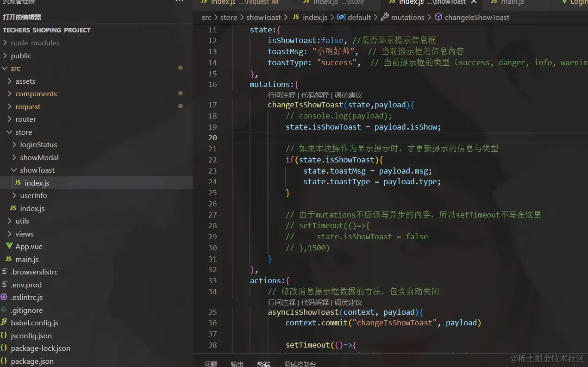Click the JS icon of the main.js tab
Image resolution: width=588 pixels, height=367 pixels.
point(494,2)
